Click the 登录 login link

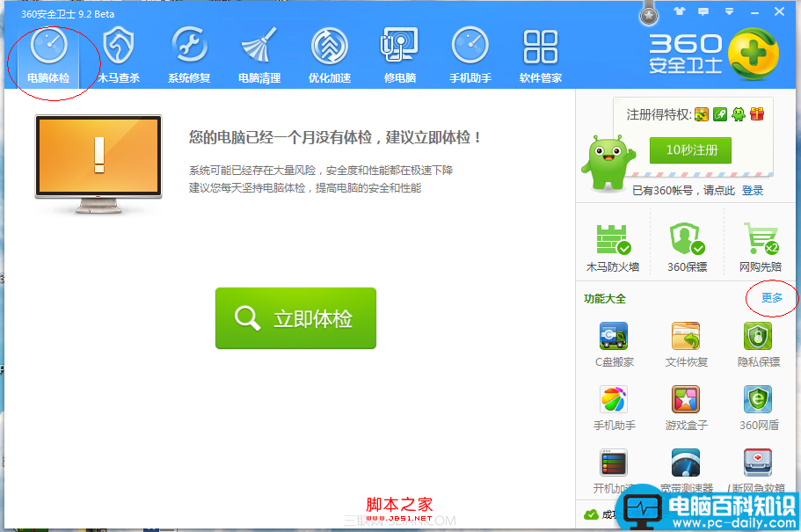pyautogui.click(x=754, y=190)
